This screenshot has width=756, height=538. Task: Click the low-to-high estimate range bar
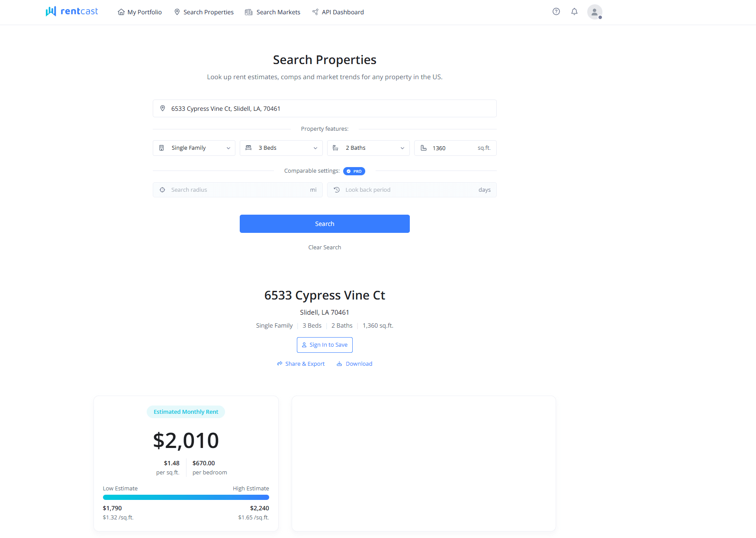186,497
